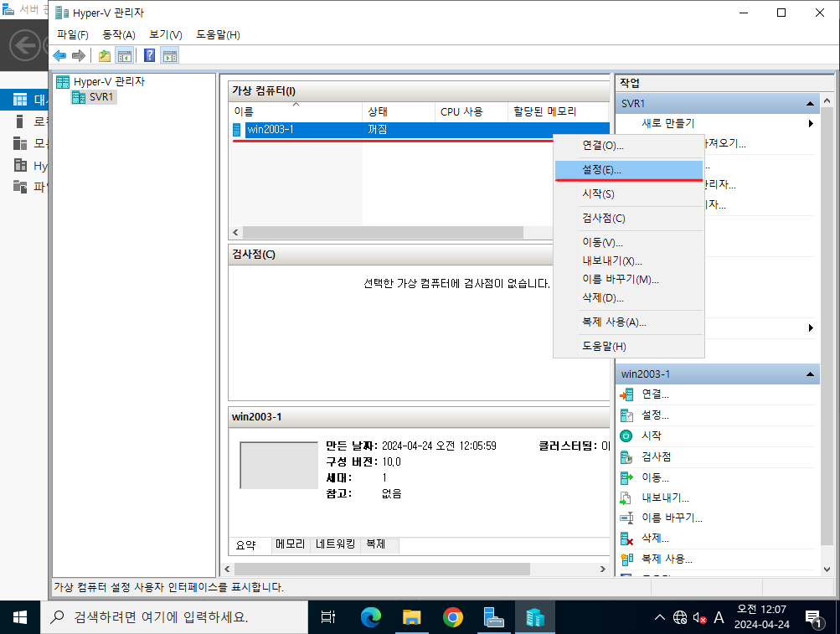The image size is (840, 634).
Task: Choose 연결(O)... from the context menu
Action: pos(628,146)
